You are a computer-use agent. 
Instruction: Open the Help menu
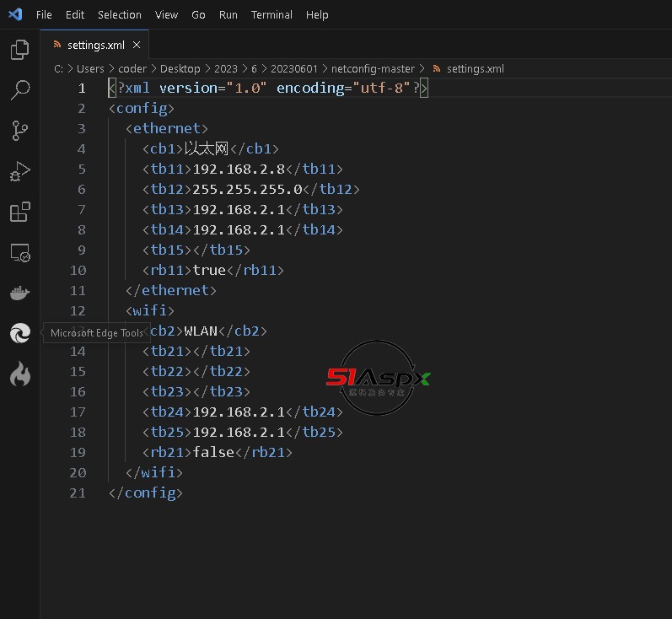point(317,15)
